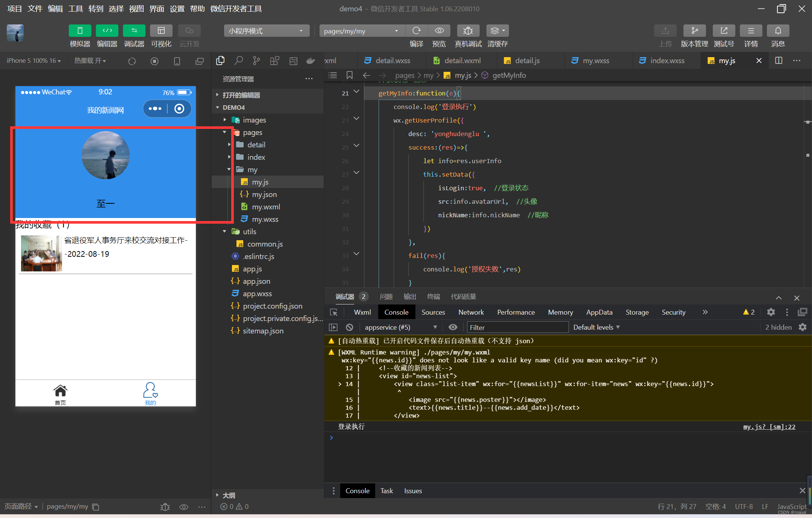This screenshot has height=518, width=812.
Task: Click the compile (编译) refresh icon
Action: [416, 31]
